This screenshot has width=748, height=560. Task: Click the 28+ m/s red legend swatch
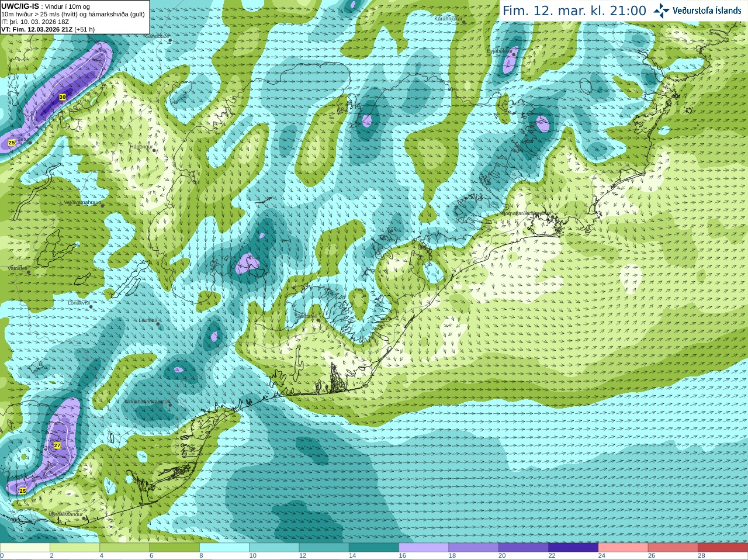click(723, 548)
